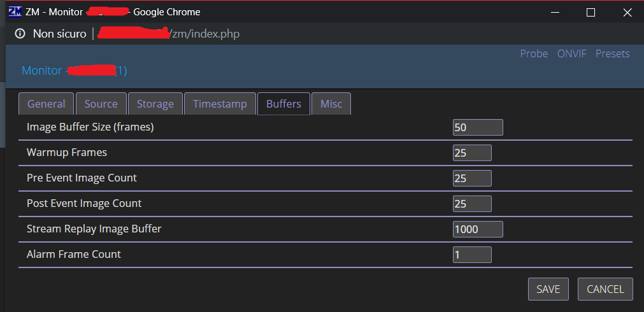Click the Post Event Image Count field
Viewport: 644px width, 312px height.
click(x=472, y=204)
